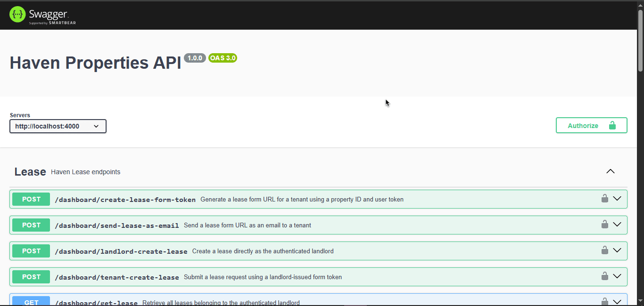Expand the create-lease-form-token endpoint chevron
644x306 pixels.
point(617,199)
